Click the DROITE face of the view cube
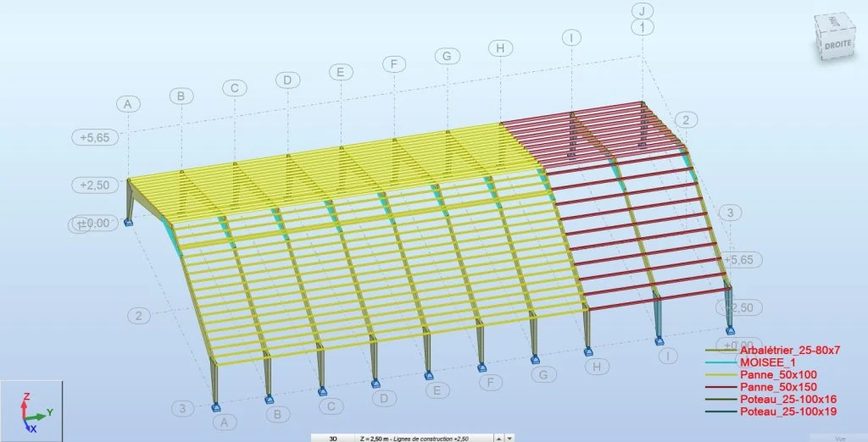Image resolution: width=868 pixels, height=442 pixels. click(x=837, y=44)
